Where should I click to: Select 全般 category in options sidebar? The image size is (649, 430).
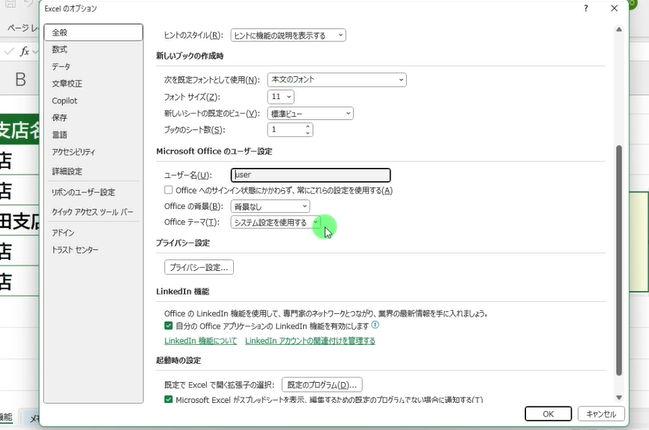click(x=93, y=32)
